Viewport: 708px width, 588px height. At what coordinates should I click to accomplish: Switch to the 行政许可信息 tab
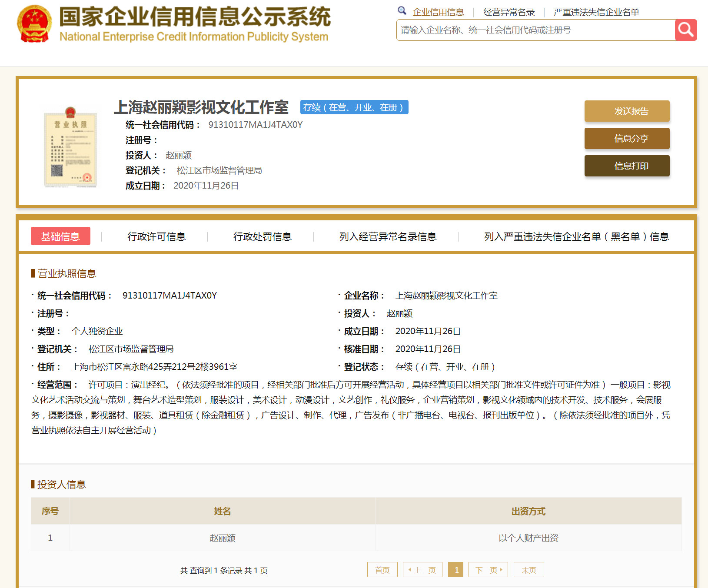tap(156, 236)
